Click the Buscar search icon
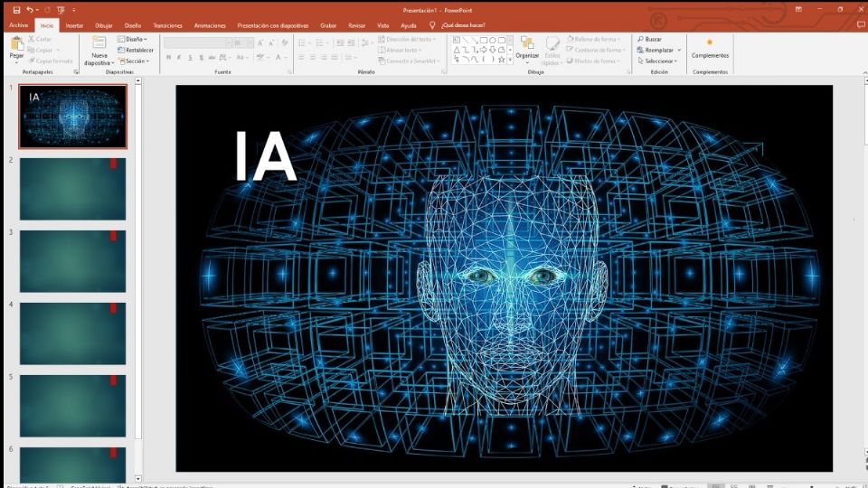 (x=641, y=40)
